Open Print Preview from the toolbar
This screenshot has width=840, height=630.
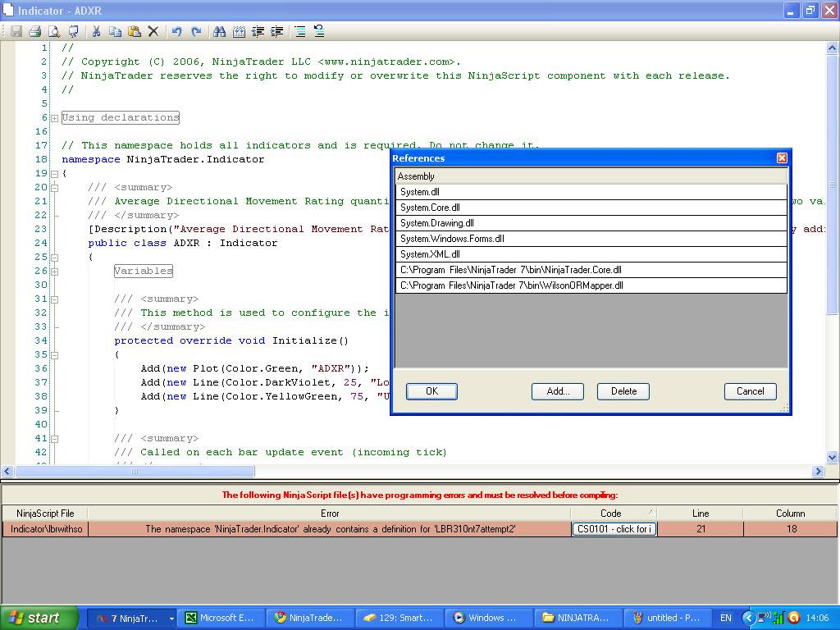pyautogui.click(x=54, y=31)
